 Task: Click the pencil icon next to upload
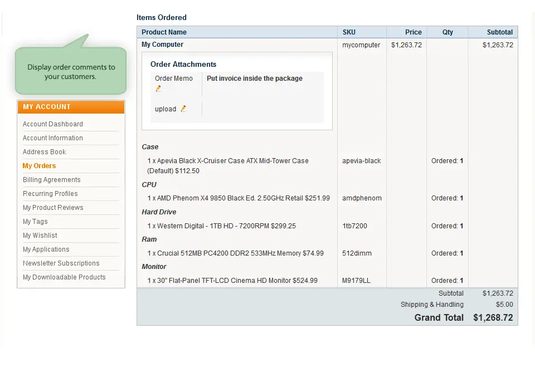[x=183, y=109]
